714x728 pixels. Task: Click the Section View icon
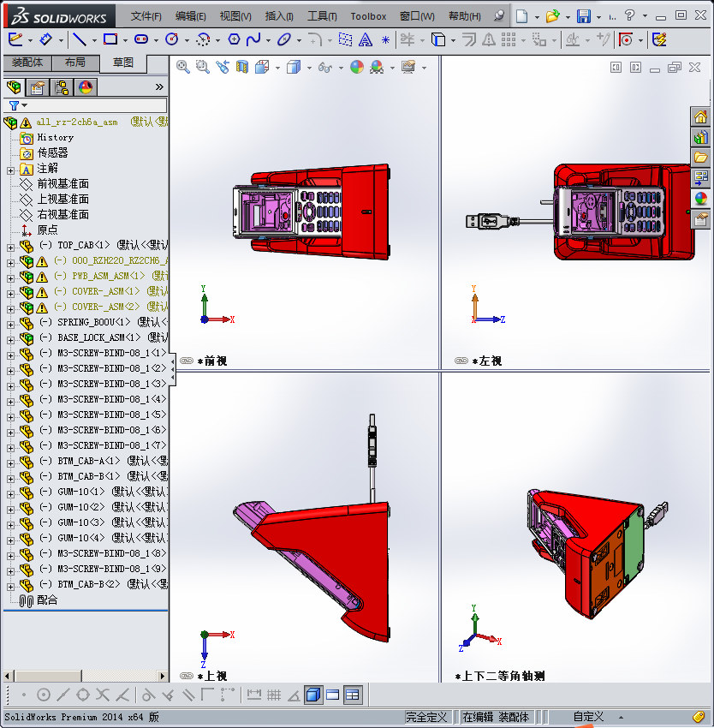[x=242, y=68]
